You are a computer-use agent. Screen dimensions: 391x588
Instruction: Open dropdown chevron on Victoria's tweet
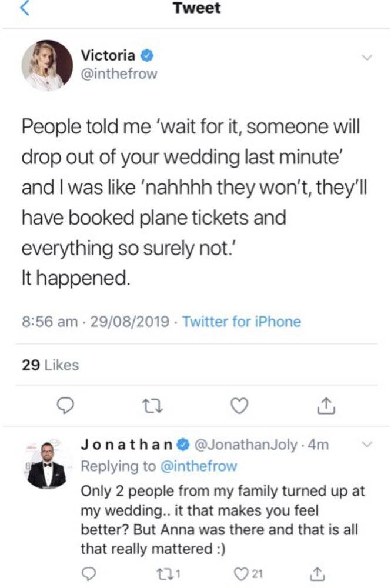[x=367, y=58]
